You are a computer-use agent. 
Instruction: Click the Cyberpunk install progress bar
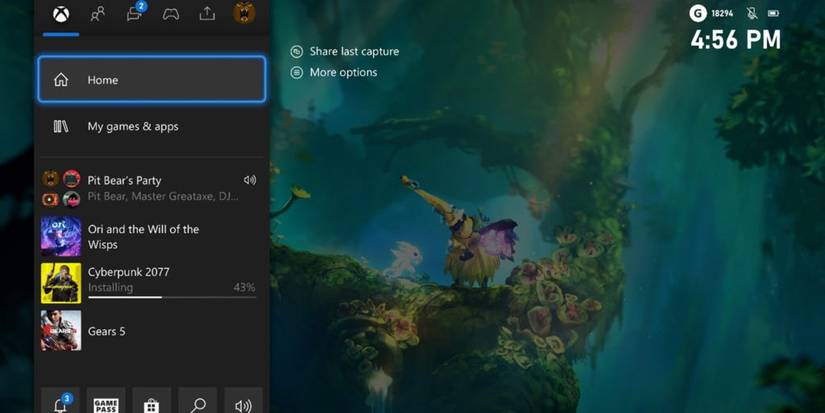(x=172, y=297)
